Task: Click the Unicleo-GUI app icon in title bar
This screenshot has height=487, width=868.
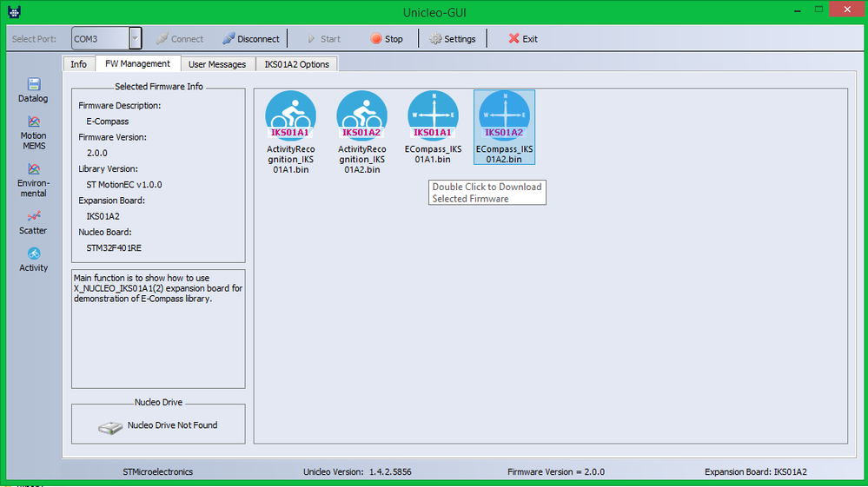Action: (x=15, y=11)
